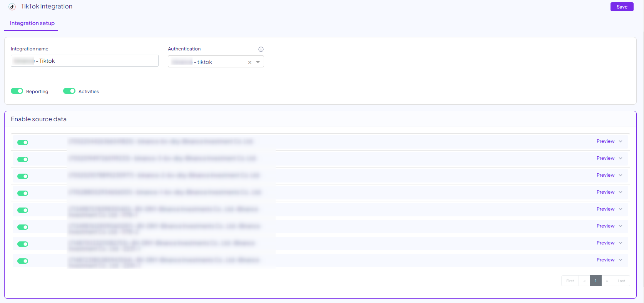Expand the last row's Preview chevron

pyautogui.click(x=621, y=260)
